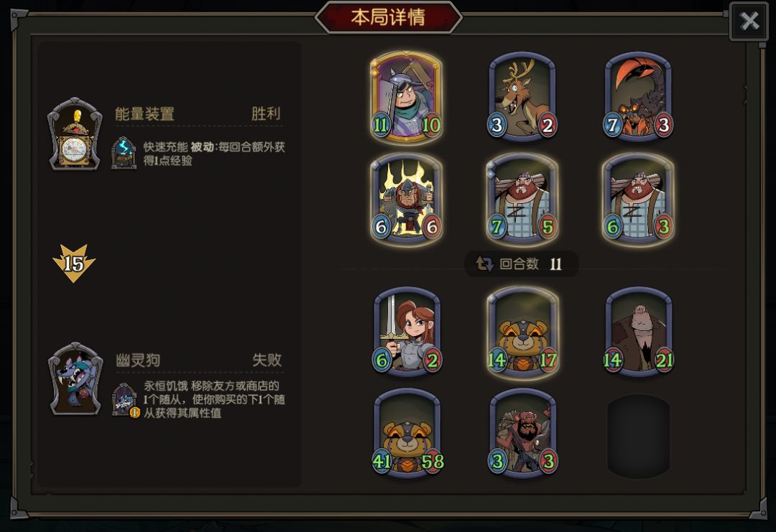Image resolution: width=776 pixels, height=532 pixels.
Task: Click the empty minion slot
Action: tap(639, 437)
